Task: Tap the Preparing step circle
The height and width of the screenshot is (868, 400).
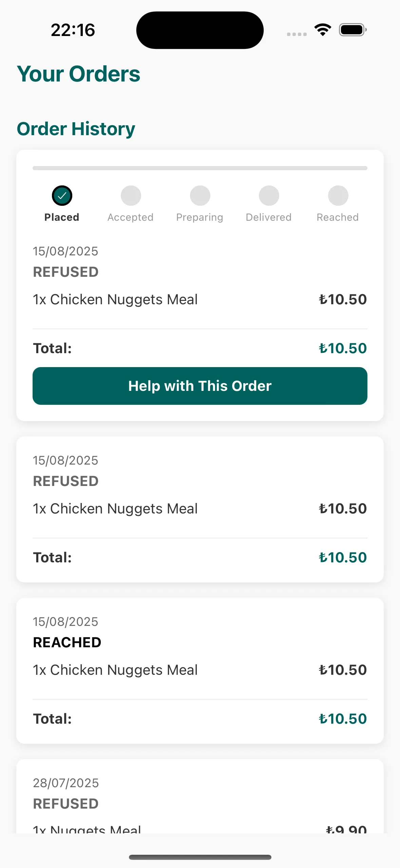Action: [200, 196]
